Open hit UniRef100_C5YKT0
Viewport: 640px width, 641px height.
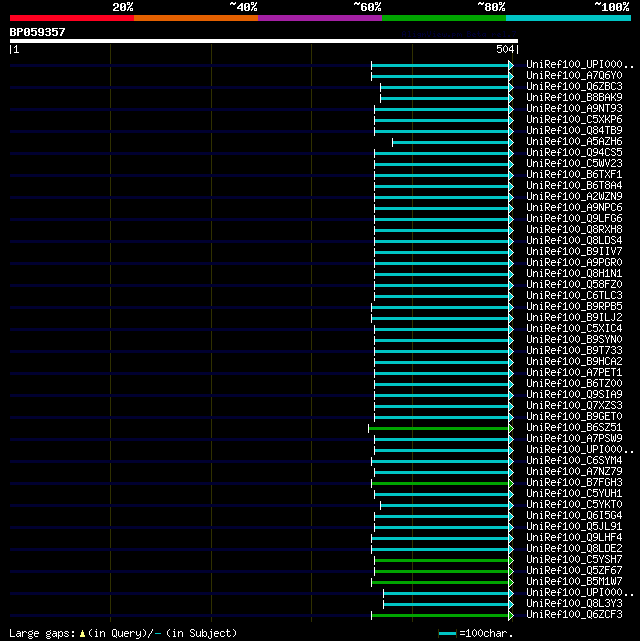point(574,505)
